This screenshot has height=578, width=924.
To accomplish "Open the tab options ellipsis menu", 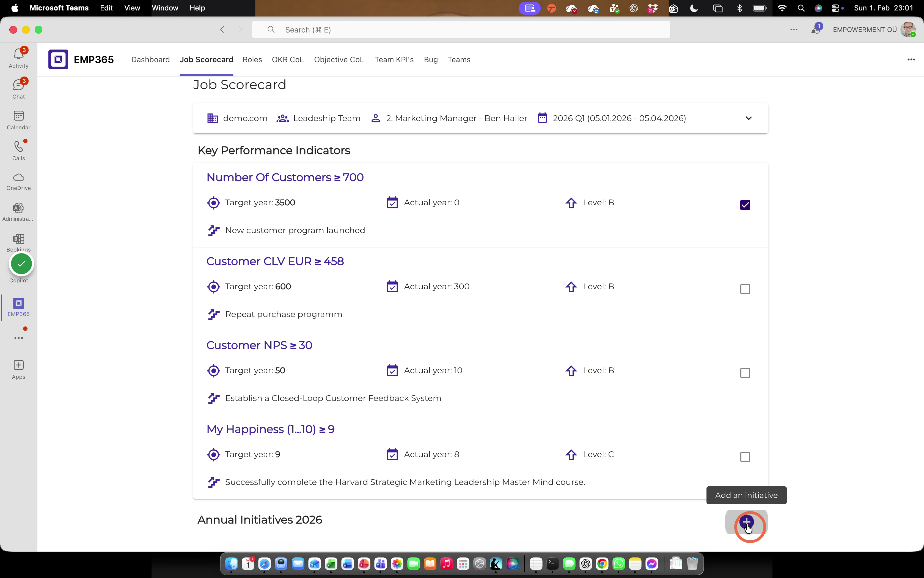I will (x=911, y=59).
